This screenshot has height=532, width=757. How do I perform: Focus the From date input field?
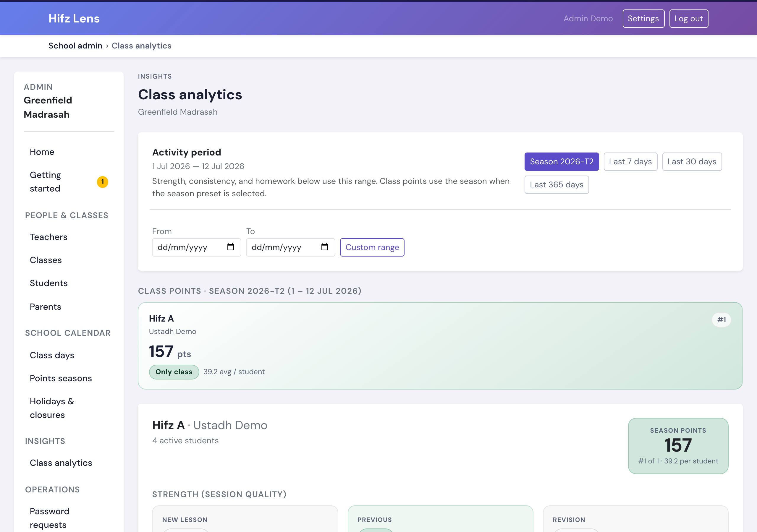pyautogui.click(x=197, y=247)
